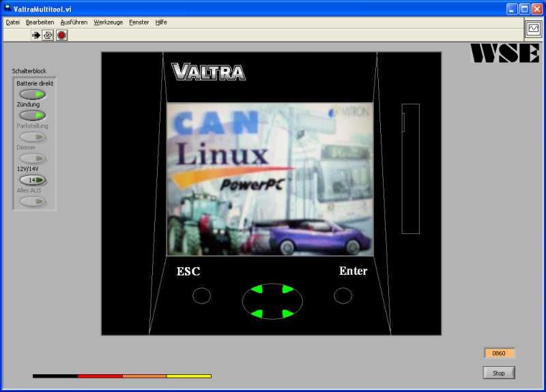Click the red segment of the color bar
This screenshot has height=392, width=546.
(100, 376)
